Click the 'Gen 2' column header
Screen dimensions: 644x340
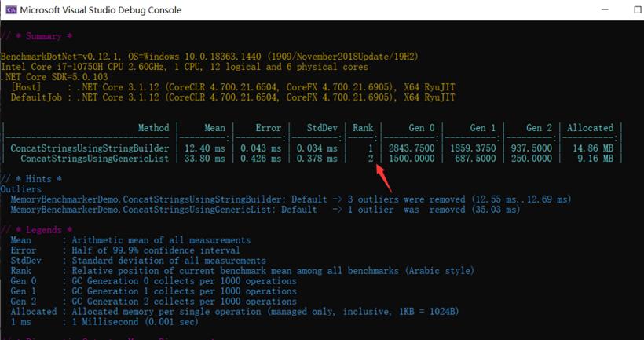pyautogui.click(x=540, y=128)
